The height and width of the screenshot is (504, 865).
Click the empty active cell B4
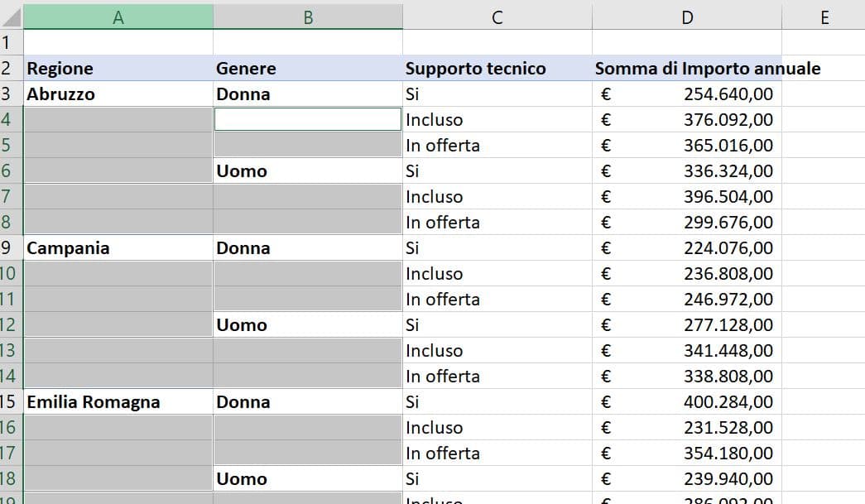[x=308, y=119]
